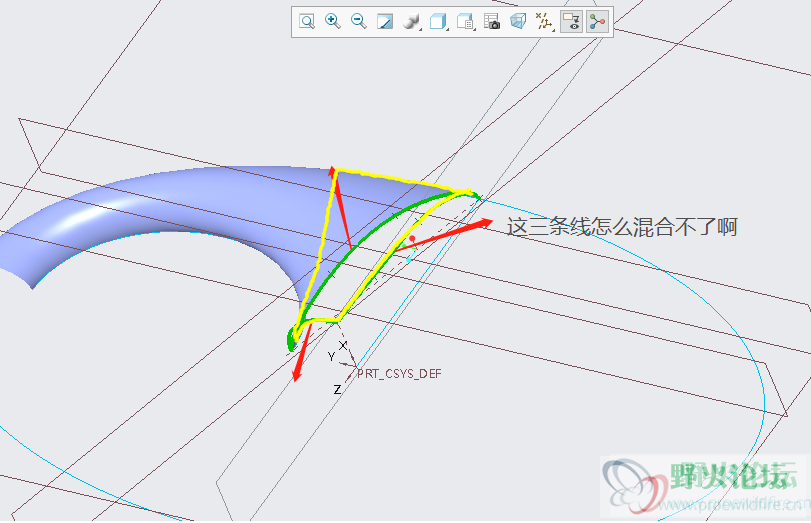Image resolution: width=811 pixels, height=523 pixels.
Task: Toggle the Perspective View icon
Action: pos(518,22)
